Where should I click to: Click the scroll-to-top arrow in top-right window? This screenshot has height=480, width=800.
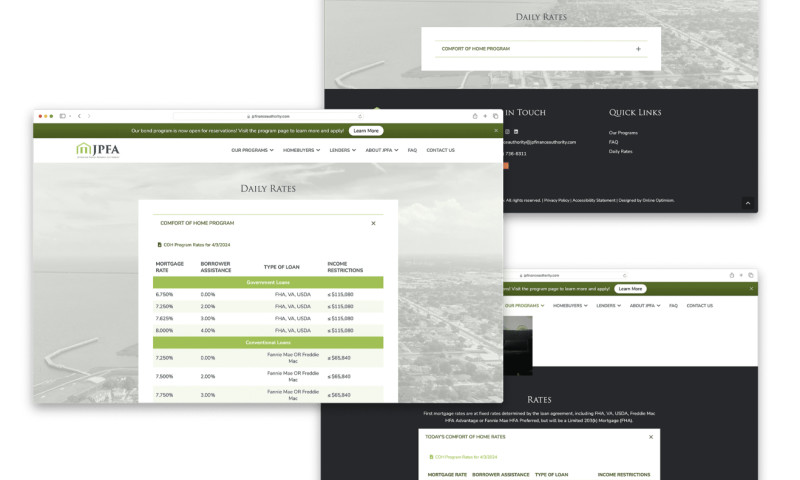(748, 203)
